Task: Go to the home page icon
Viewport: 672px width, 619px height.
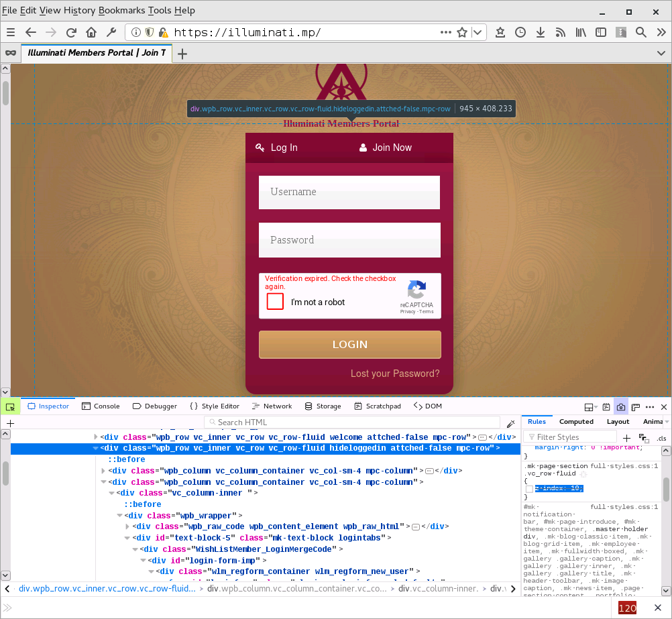Action: 91,32
